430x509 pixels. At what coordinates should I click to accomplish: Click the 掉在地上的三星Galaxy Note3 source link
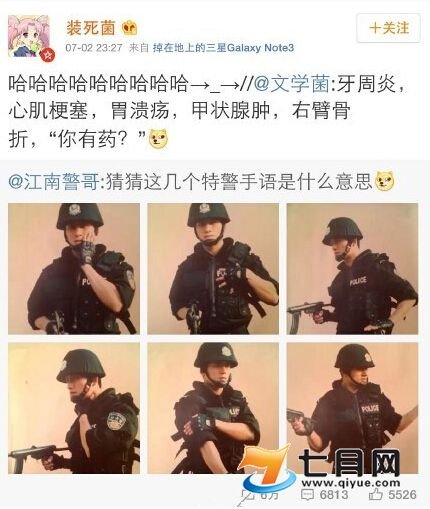(223, 48)
